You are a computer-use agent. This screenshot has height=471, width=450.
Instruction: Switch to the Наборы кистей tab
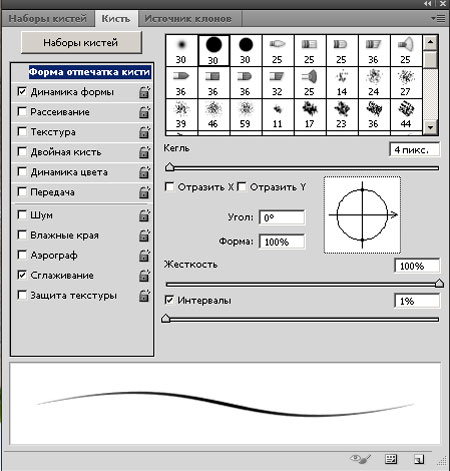pos(48,18)
